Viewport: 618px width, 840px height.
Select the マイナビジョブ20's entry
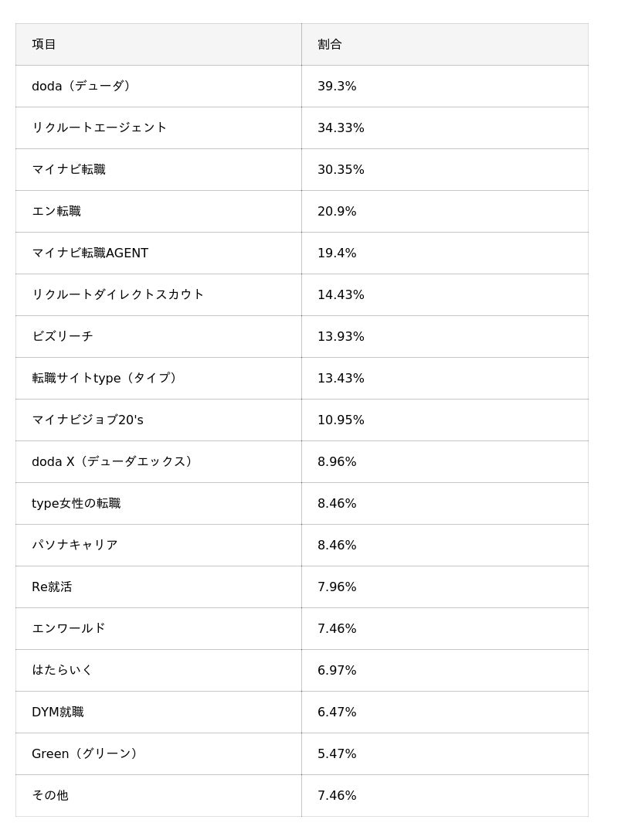(87, 420)
